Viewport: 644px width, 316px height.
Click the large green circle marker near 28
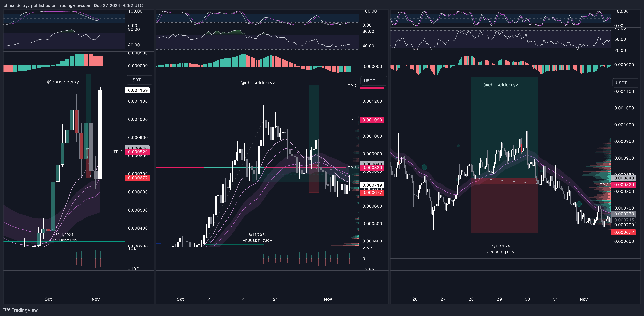pos(424,167)
